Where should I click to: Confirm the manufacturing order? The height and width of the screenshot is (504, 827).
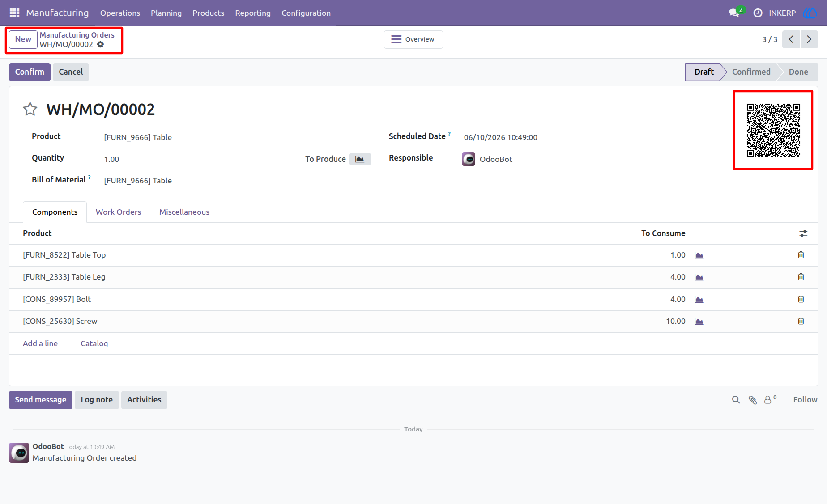tap(30, 72)
